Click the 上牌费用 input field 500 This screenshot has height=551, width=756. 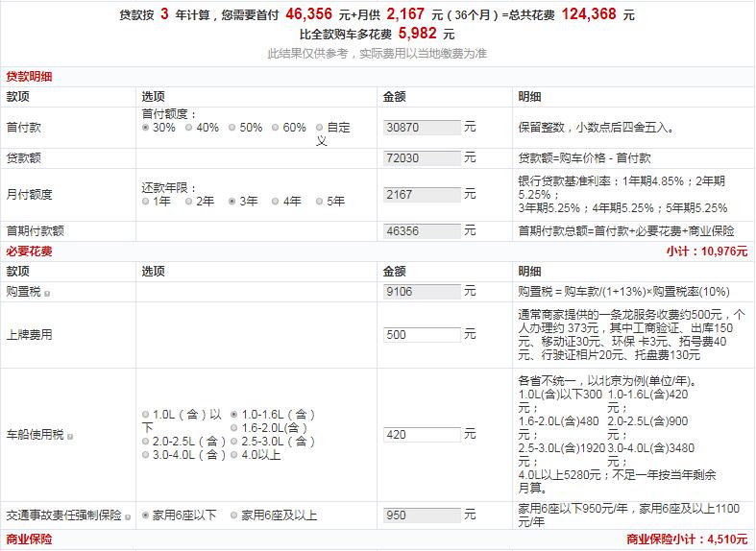[x=422, y=335]
